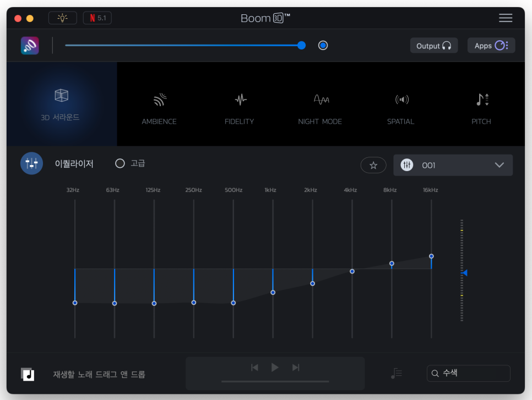Enable the Spatial effect
The height and width of the screenshot is (400, 532).
click(400, 108)
